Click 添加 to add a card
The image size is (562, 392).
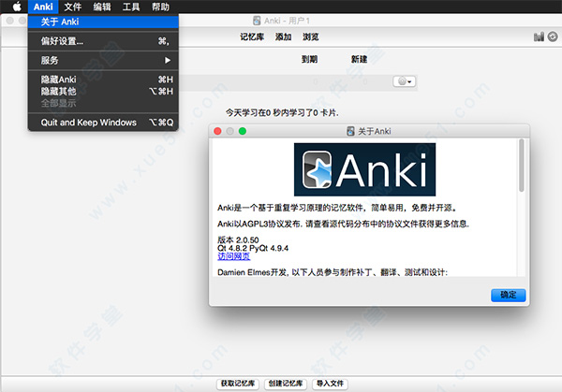(283, 36)
